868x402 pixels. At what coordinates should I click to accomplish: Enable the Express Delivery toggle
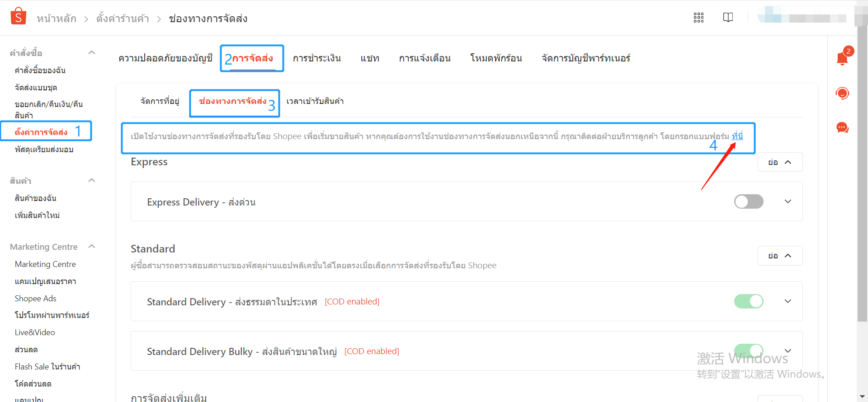click(x=748, y=201)
